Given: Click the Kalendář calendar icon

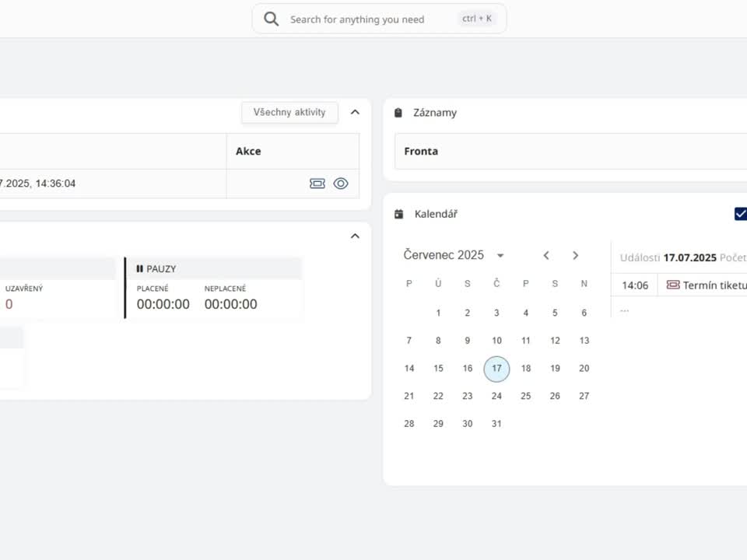Looking at the screenshot, I should pos(398,215).
